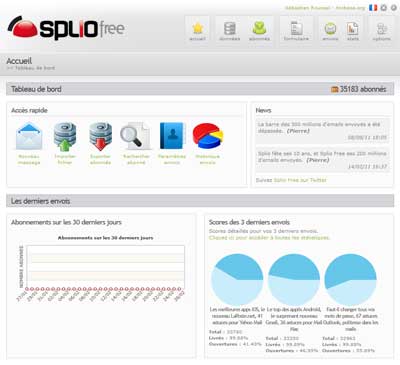Click the Scores des 3 derniers envois heading

pyautogui.click(x=249, y=222)
